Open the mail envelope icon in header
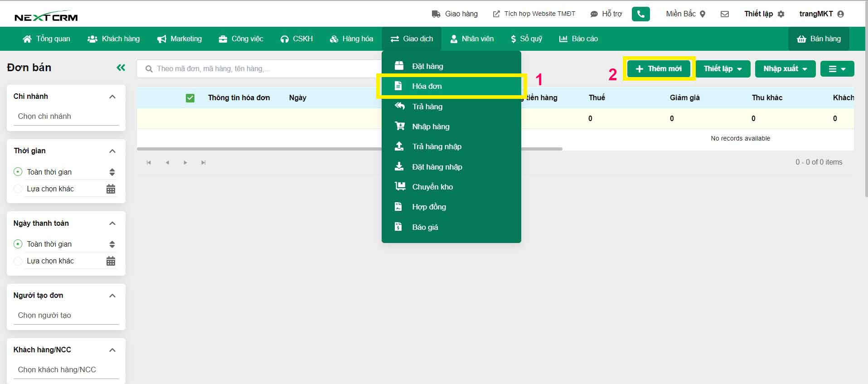 [x=725, y=14]
